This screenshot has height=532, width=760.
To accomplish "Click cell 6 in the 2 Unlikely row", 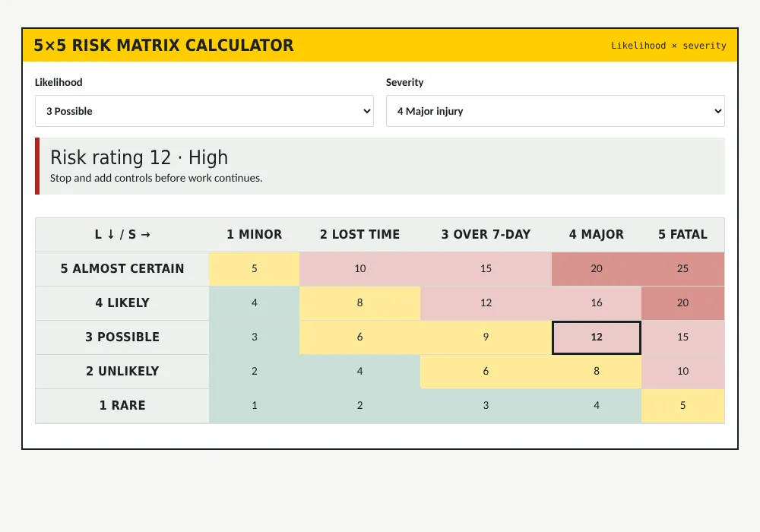I will click(x=486, y=372).
